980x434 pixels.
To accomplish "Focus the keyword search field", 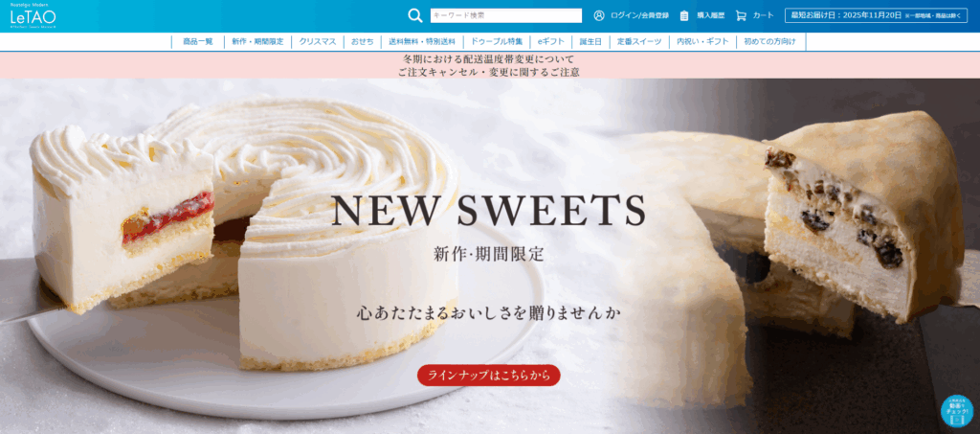I will 505,15.
